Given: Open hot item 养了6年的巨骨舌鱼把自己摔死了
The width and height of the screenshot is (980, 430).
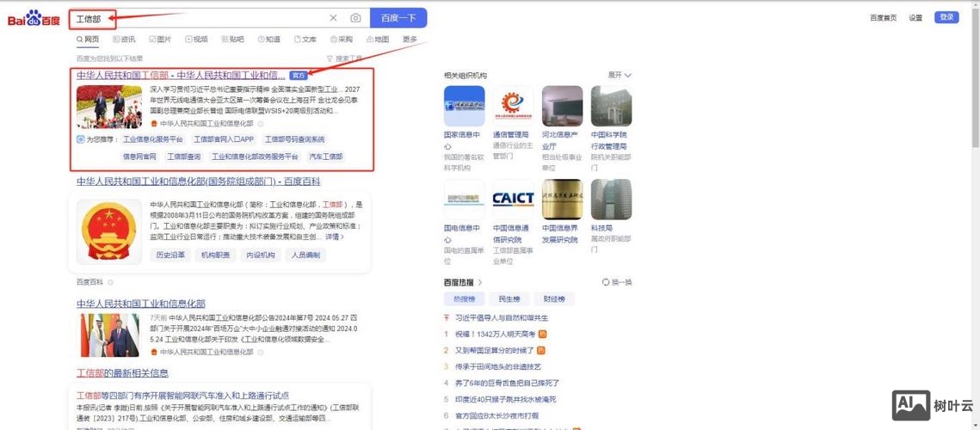Looking at the screenshot, I should 507,383.
